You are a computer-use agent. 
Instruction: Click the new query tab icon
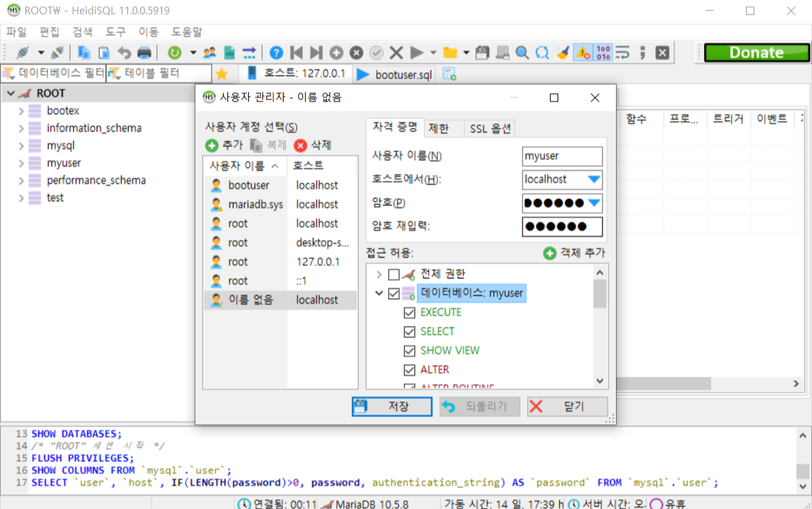[449, 74]
